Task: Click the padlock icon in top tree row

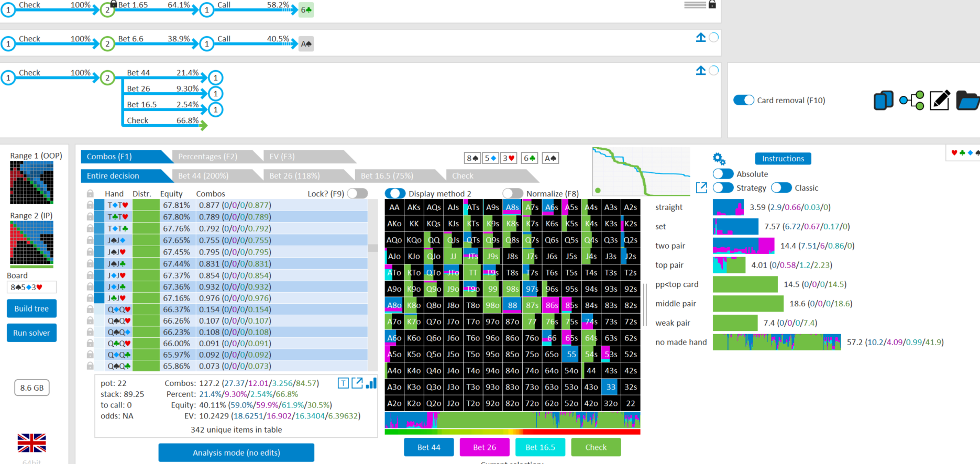Action: pos(712,4)
